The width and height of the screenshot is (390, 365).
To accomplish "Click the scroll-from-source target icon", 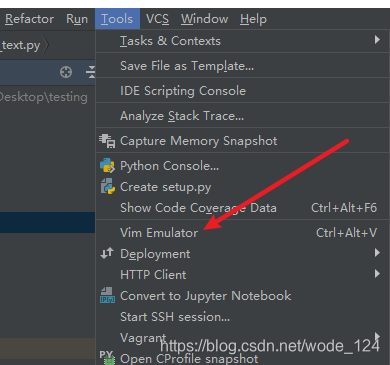I will [66, 72].
